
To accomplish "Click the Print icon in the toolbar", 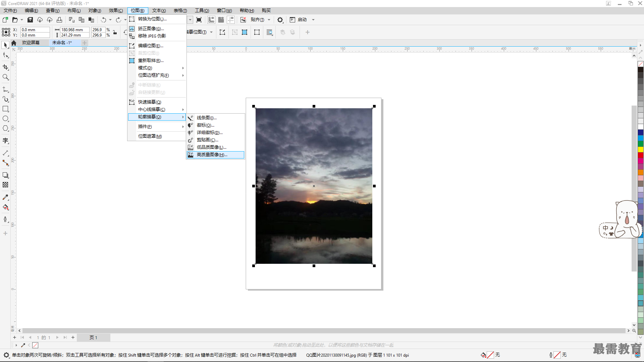I will (59, 20).
